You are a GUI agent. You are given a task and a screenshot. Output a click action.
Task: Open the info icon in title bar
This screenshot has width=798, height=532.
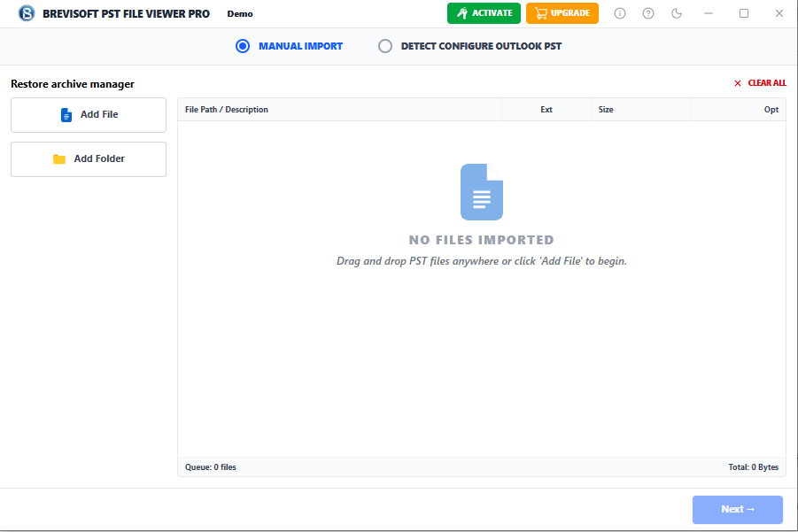[619, 13]
